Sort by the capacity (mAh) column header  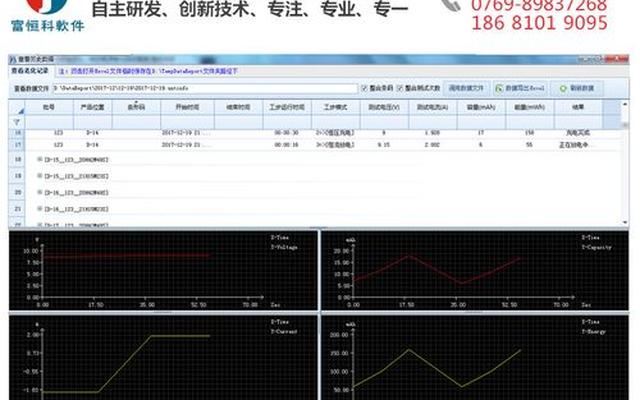tap(481, 107)
